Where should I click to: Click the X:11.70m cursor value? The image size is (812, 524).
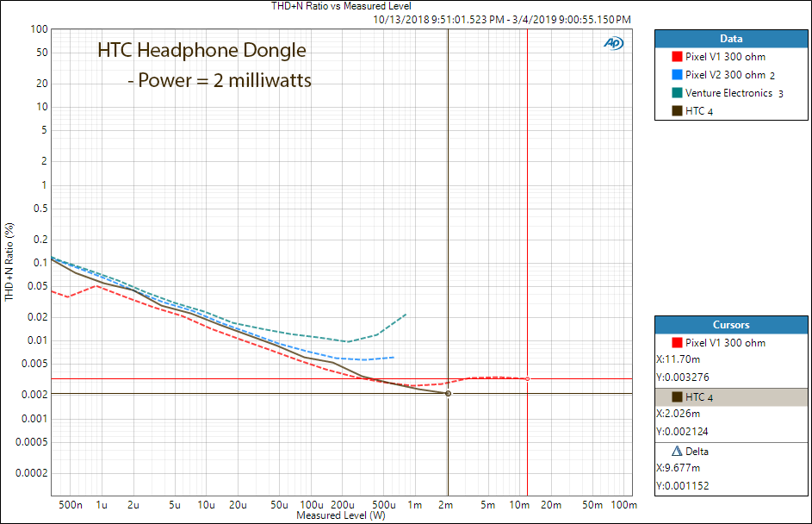pyautogui.click(x=678, y=359)
